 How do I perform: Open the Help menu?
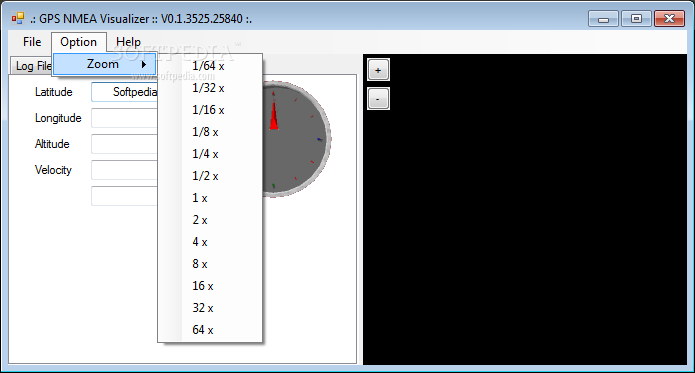129,42
